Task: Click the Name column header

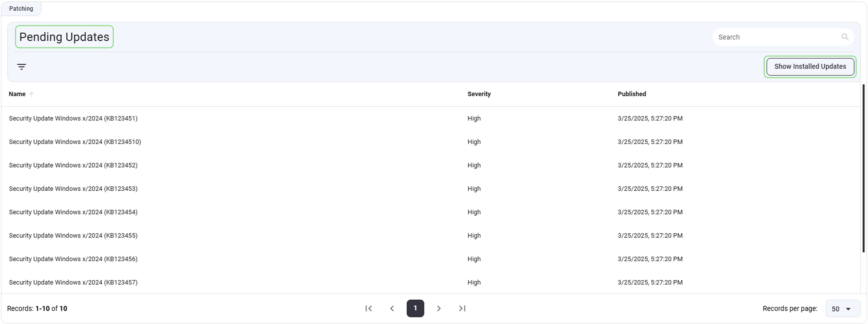Action: click(17, 94)
